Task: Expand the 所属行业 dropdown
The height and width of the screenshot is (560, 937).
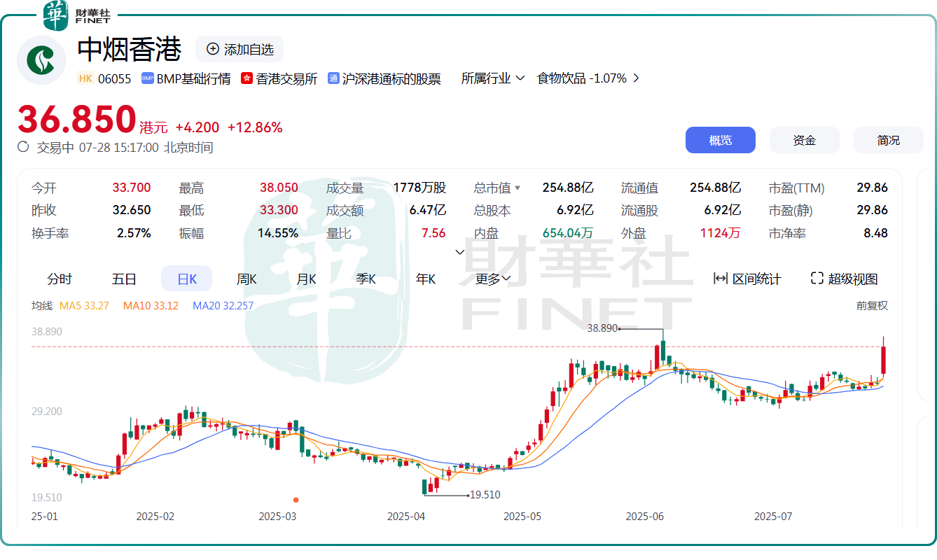Action: tap(493, 78)
